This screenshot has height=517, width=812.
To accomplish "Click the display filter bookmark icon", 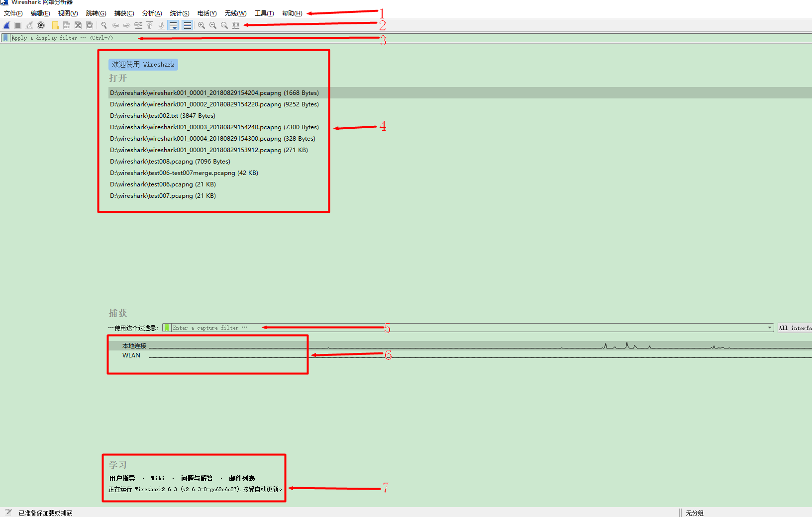I will [x=5, y=38].
